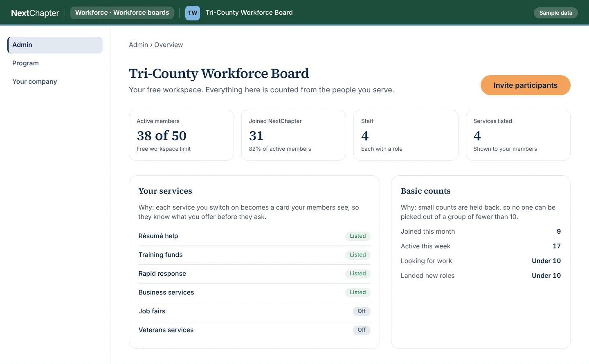589x364 pixels.
Task: Click the TW organization avatar
Action: click(x=193, y=13)
